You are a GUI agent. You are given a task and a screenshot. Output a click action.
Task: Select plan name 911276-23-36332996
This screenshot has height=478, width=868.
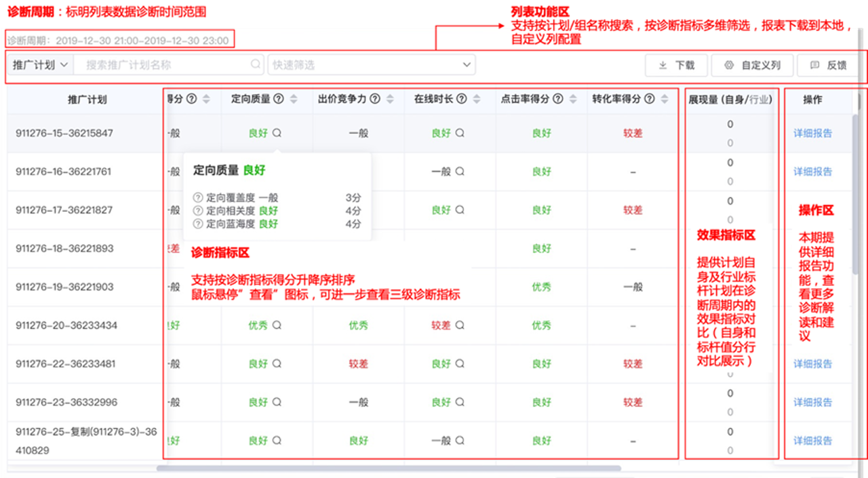pyautogui.click(x=66, y=402)
